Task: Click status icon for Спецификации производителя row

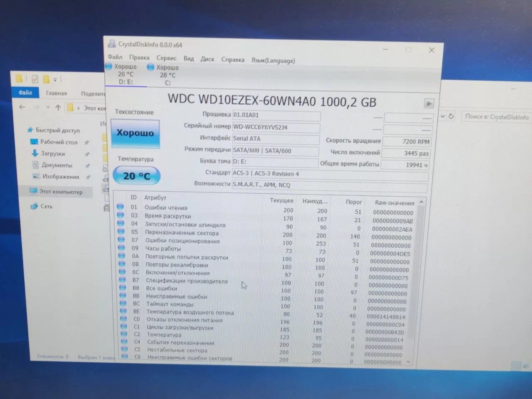Action: pos(123,280)
